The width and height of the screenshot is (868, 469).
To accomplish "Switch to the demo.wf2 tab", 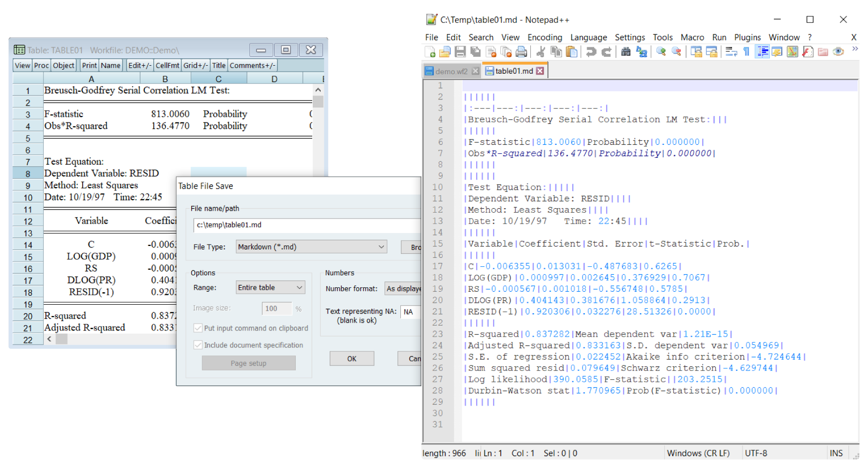I will point(451,71).
